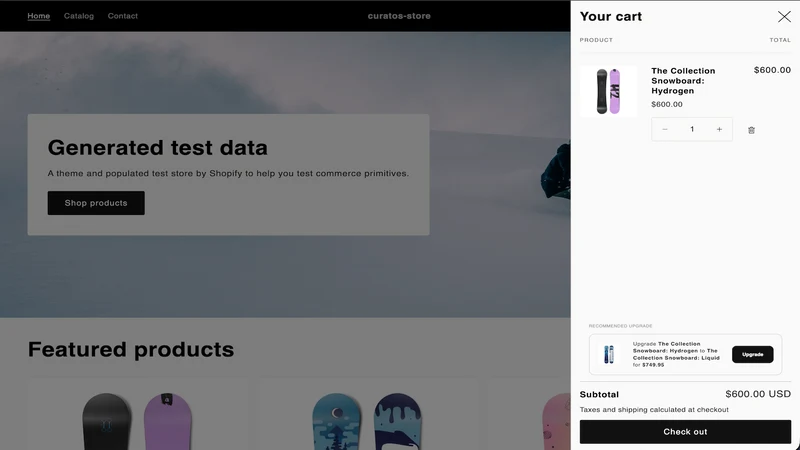This screenshot has width=800, height=450.
Task: Remove Hydrogen snowboard with the trash icon
Action: pos(751,130)
